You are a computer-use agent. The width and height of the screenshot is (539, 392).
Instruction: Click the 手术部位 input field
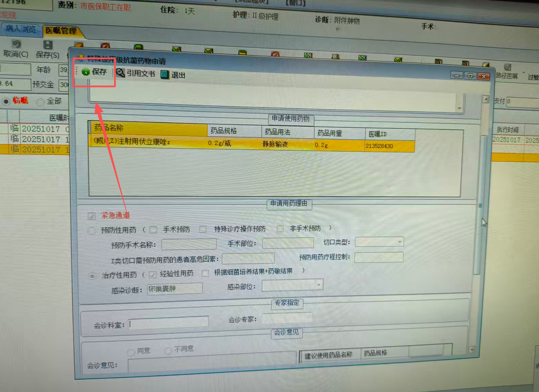click(288, 243)
